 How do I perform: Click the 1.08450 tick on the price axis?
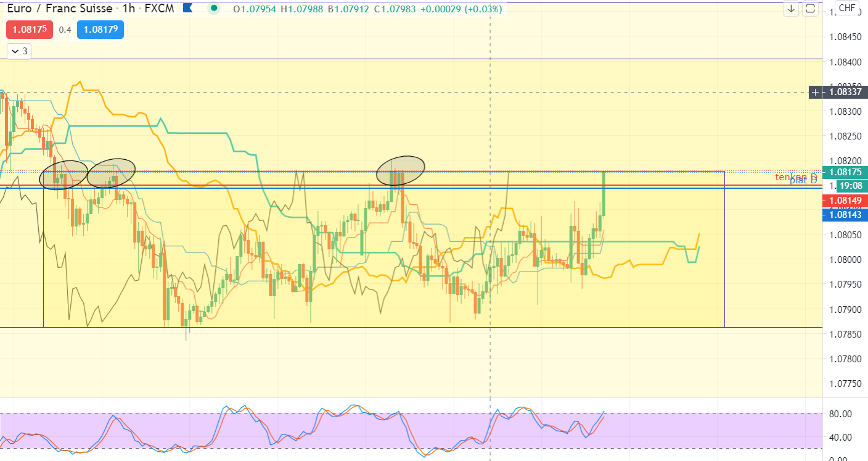coord(846,37)
